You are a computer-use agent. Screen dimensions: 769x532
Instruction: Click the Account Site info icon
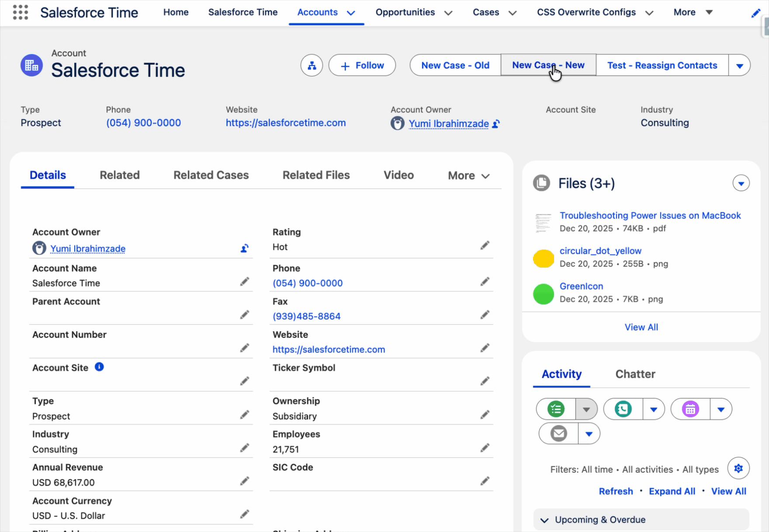99,367
